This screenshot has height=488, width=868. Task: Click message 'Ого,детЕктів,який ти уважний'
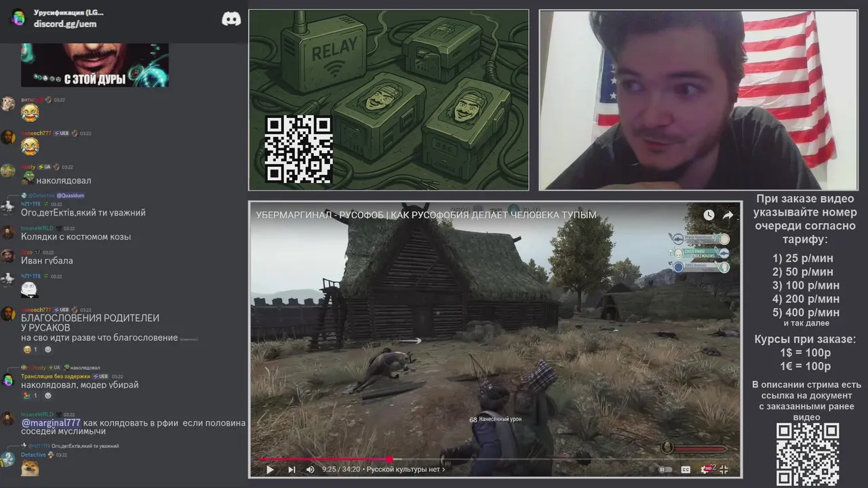[83, 213]
